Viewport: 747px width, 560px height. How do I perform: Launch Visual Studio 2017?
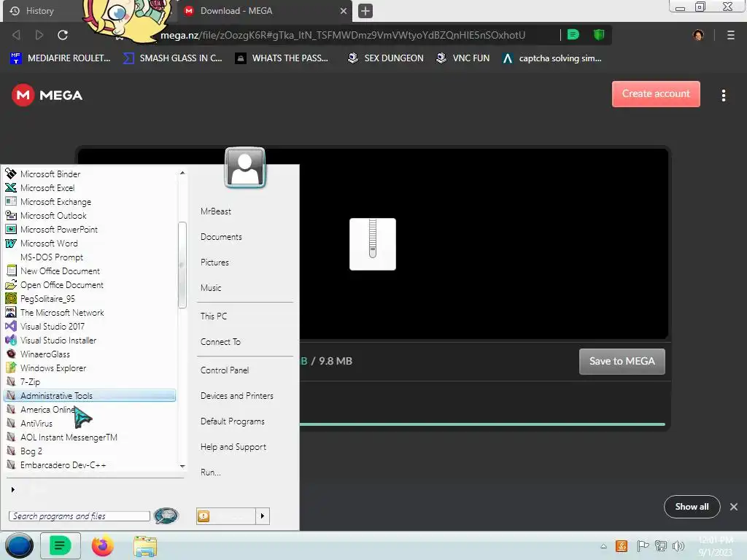(52, 327)
